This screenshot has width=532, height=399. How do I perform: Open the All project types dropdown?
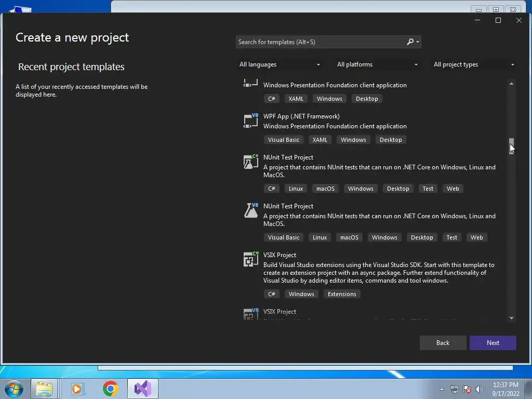point(474,64)
